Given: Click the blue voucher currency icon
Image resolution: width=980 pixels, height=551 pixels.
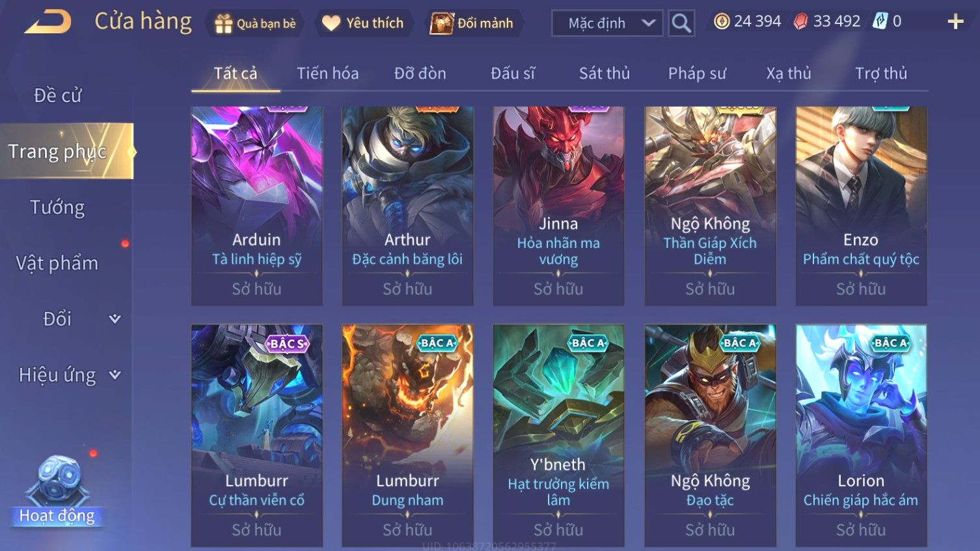Looking at the screenshot, I should tap(880, 21).
